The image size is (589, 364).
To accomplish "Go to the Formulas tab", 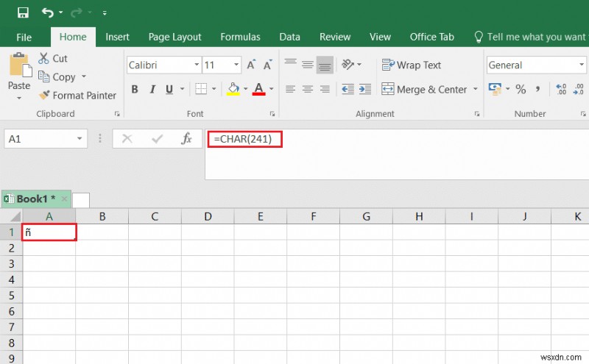I will click(x=240, y=37).
